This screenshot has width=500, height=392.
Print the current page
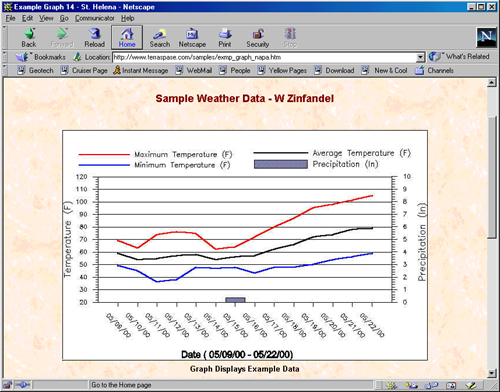click(x=225, y=38)
